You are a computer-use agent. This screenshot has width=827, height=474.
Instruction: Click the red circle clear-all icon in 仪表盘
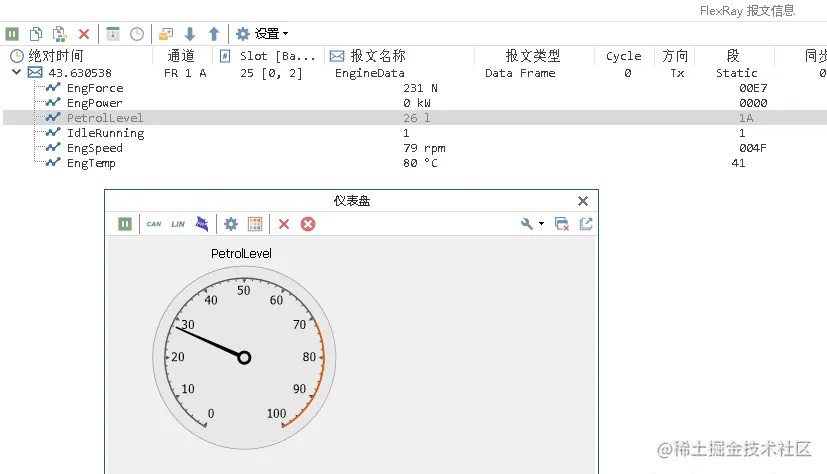click(308, 224)
